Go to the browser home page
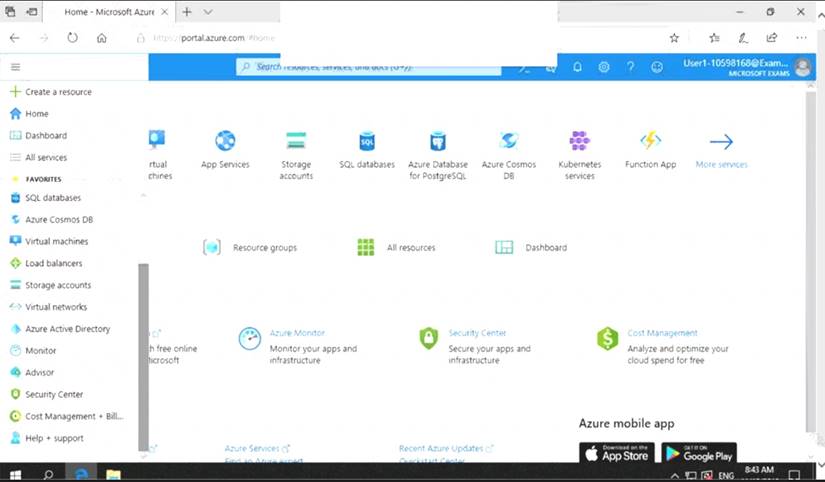This screenshot has height=482, width=825. [x=102, y=38]
